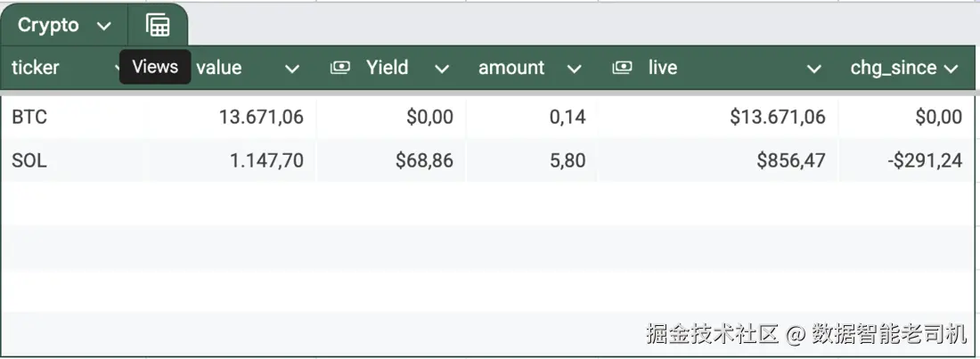980x359 pixels.
Task: Expand the value column dropdown arrow
Action: coord(291,69)
